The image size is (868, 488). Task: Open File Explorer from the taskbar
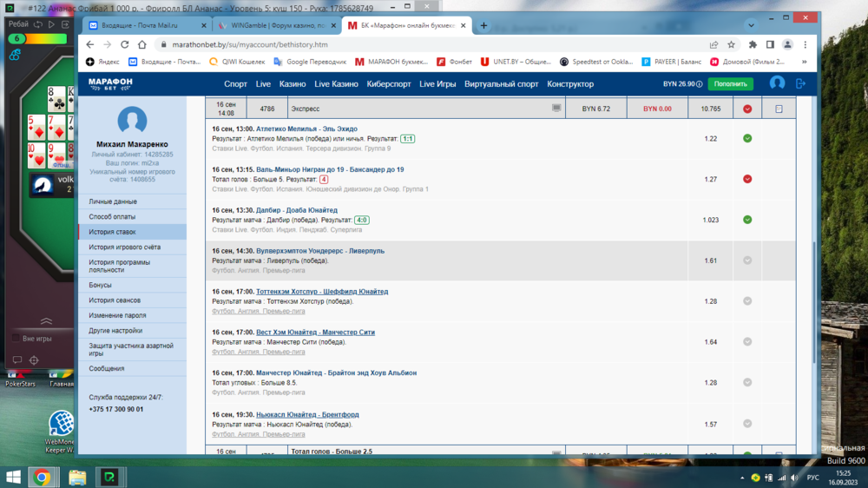[x=76, y=477]
